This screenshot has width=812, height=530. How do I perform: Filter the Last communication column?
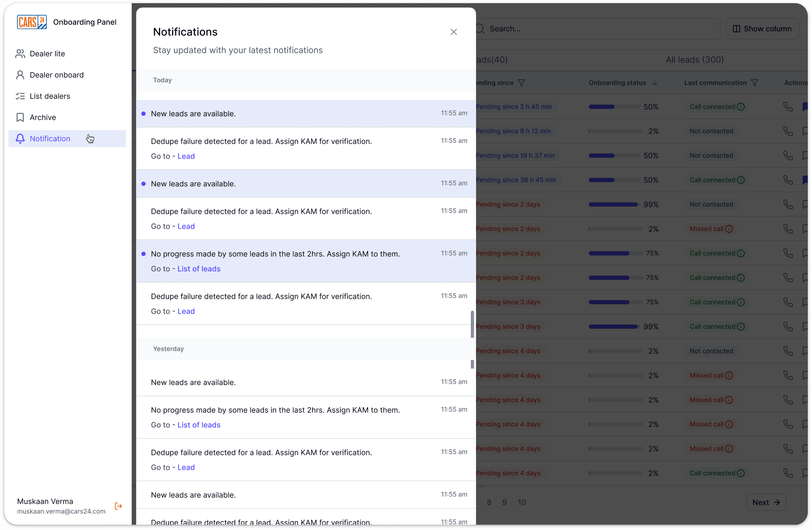[x=755, y=83]
